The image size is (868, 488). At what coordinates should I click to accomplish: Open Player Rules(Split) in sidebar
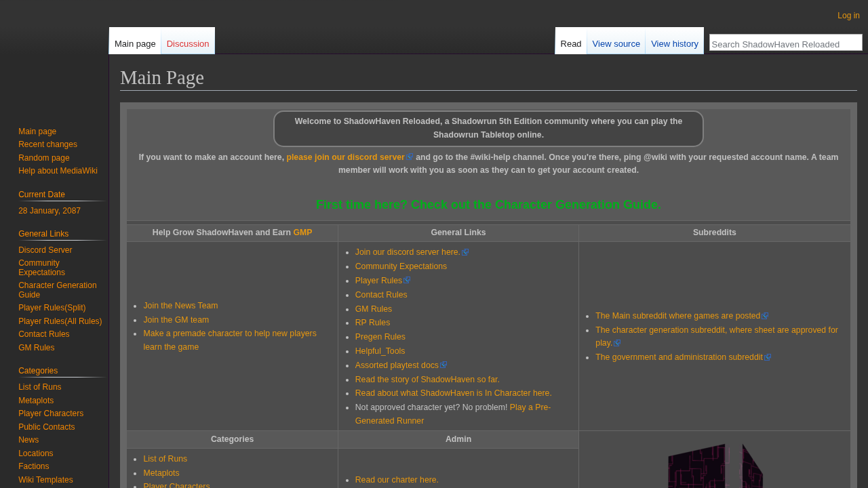[52, 308]
